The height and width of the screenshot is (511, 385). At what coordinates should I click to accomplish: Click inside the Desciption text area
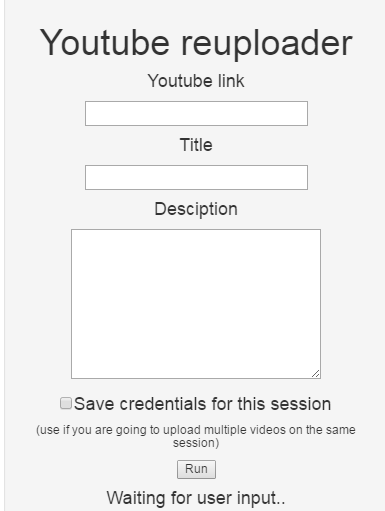point(196,304)
